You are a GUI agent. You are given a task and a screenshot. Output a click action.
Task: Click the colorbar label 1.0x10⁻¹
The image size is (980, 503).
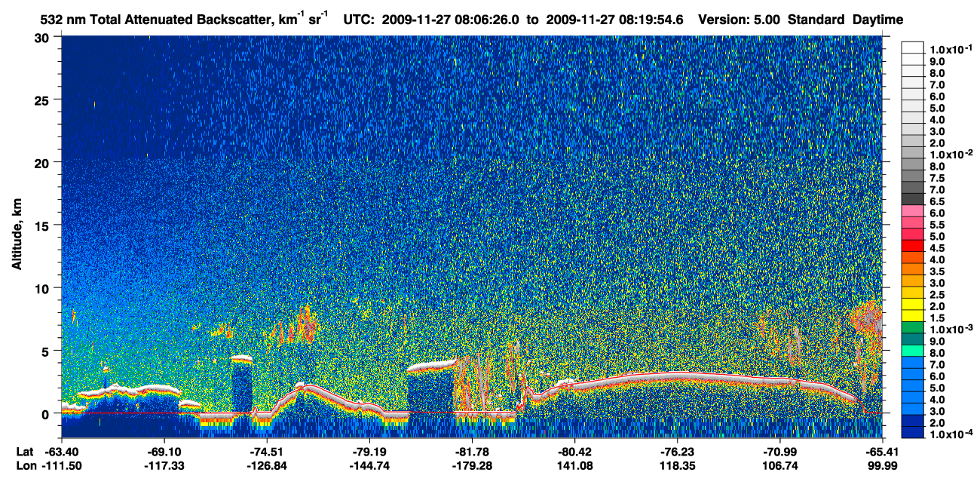click(x=952, y=49)
